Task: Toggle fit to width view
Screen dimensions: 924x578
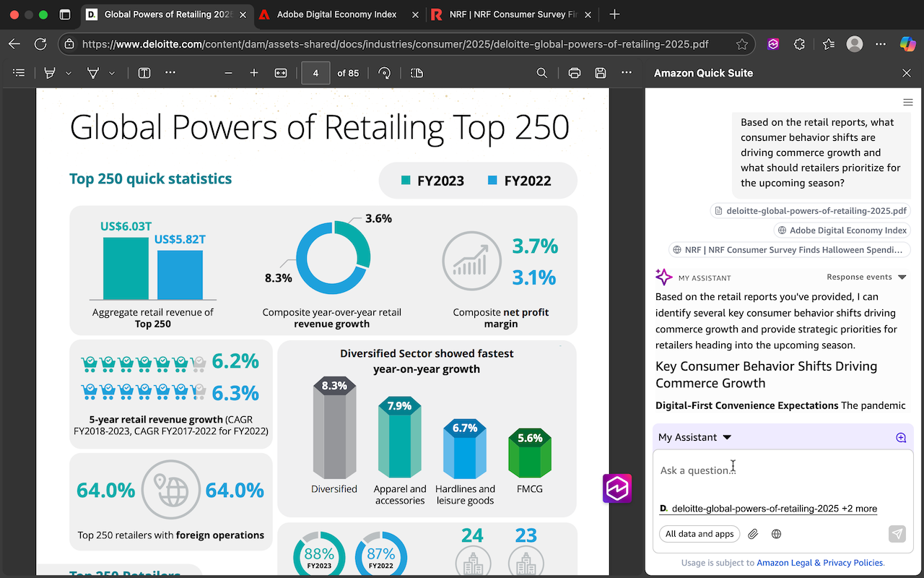Action: [x=281, y=73]
